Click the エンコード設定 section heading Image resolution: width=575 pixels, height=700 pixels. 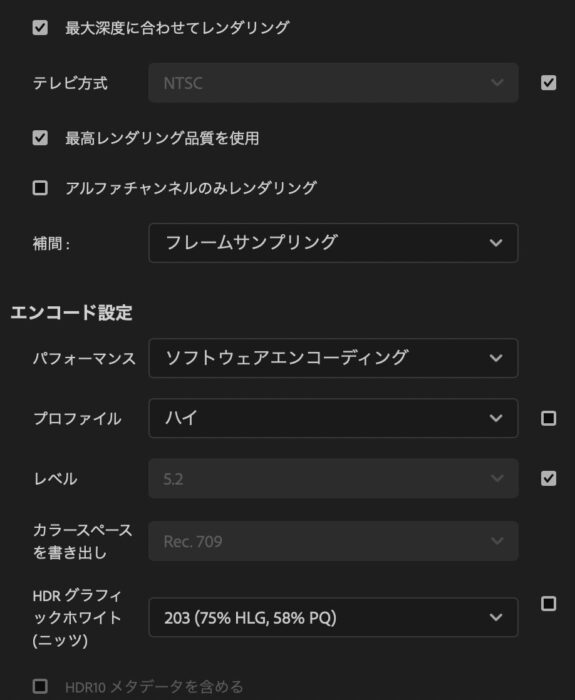coord(71,312)
